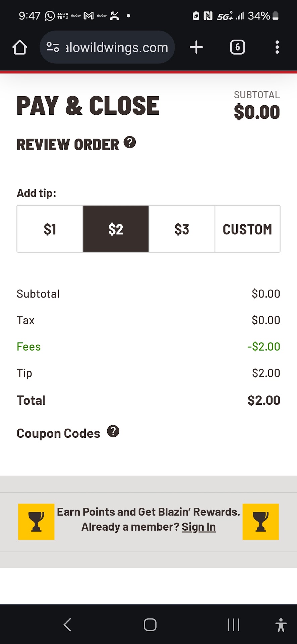Open a new tab with plus icon
The width and height of the screenshot is (297, 644).
[196, 47]
